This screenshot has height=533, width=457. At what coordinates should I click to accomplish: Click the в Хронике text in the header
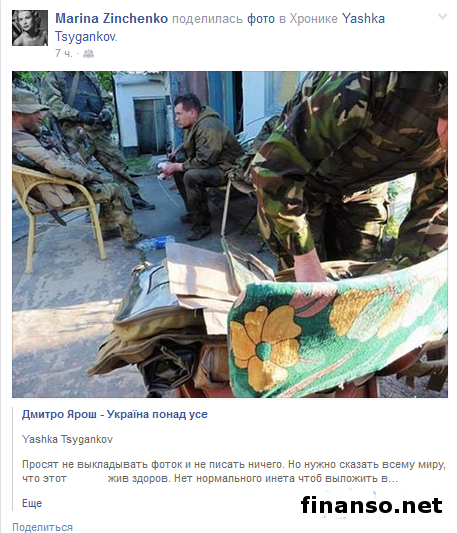coord(308,19)
